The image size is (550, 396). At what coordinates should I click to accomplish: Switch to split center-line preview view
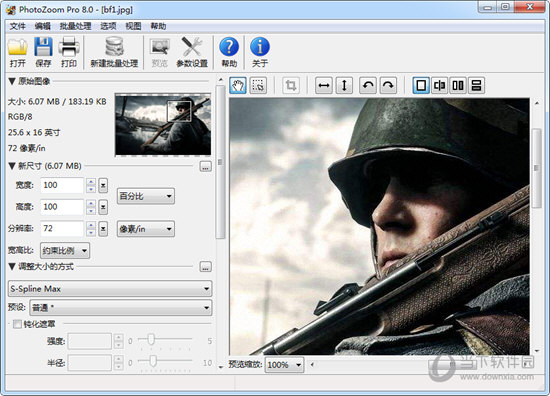(440, 85)
